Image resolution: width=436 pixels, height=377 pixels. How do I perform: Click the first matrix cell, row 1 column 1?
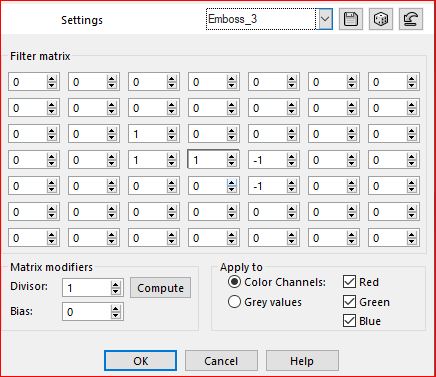[27, 82]
